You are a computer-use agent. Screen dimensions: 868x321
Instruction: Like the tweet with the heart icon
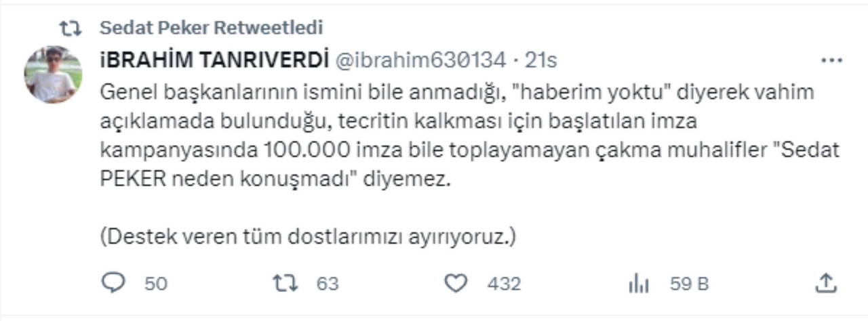coord(456,283)
